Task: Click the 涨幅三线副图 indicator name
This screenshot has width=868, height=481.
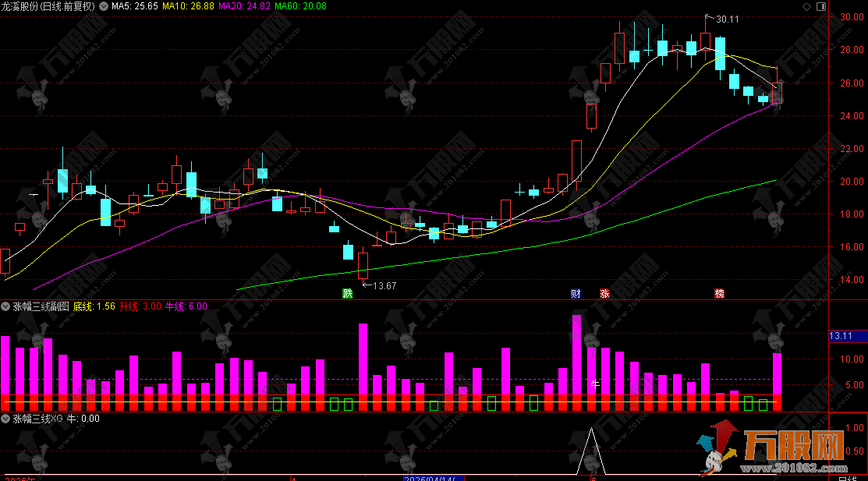Action: (41, 306)
